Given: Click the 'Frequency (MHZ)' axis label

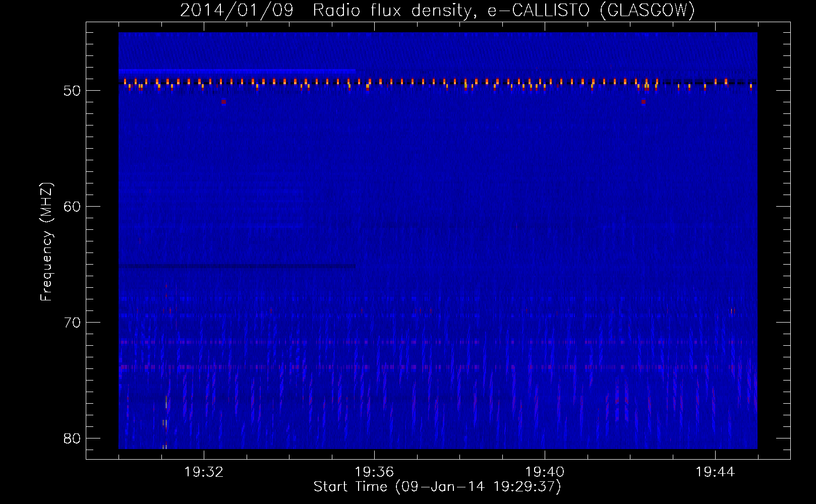Looking at the screenshot, I should [x=46, y=242].
